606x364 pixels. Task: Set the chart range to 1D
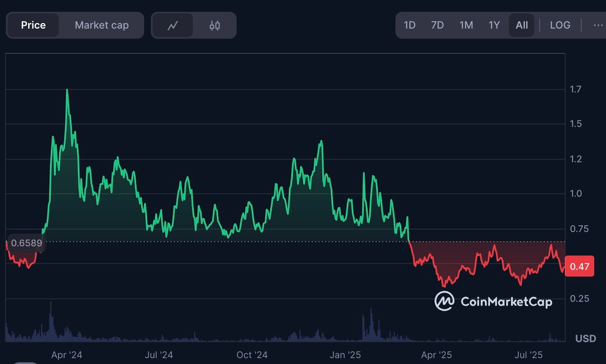pos(410,25)
